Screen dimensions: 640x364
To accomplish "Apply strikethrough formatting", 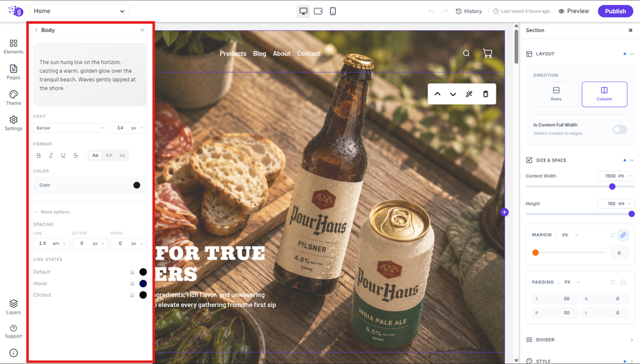I will pyautogui.click(x=75, y=155).
